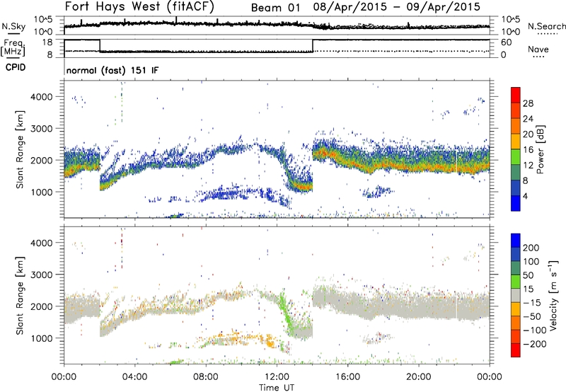Click the 'Nave' legend label

click(538, 50)
